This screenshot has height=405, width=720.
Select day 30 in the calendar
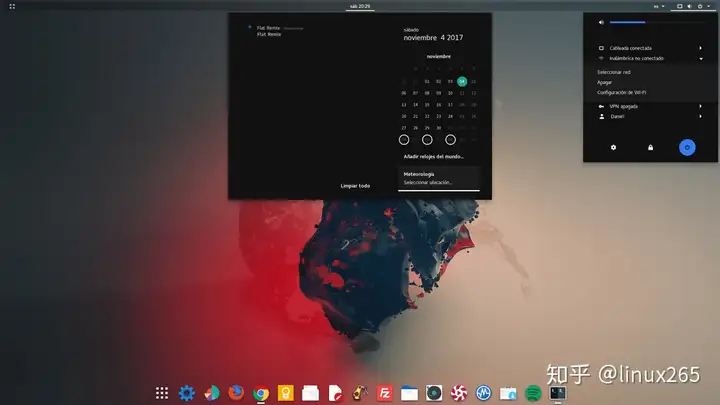point(439,128)
